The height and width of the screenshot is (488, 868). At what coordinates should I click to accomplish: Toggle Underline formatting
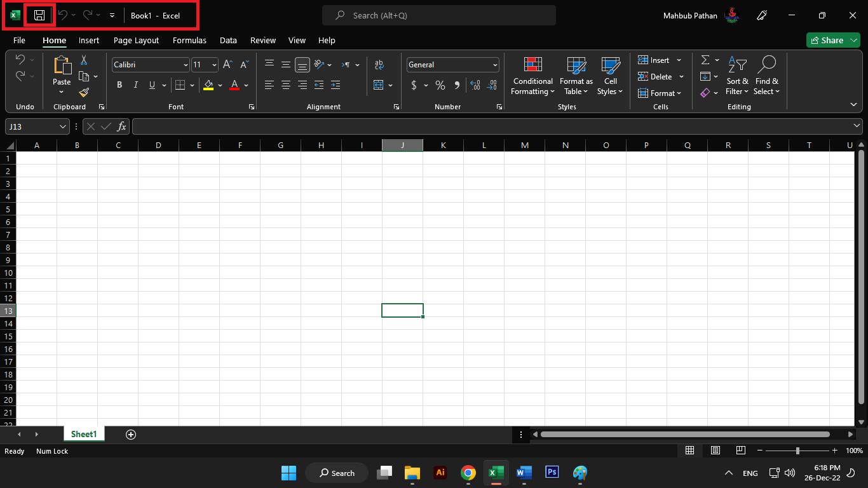point(152,85)
